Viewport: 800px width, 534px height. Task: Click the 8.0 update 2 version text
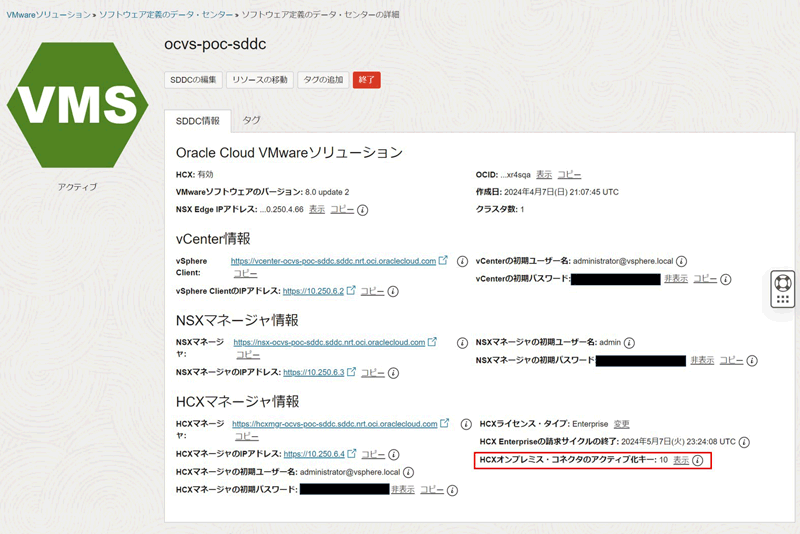click(327, 192)
